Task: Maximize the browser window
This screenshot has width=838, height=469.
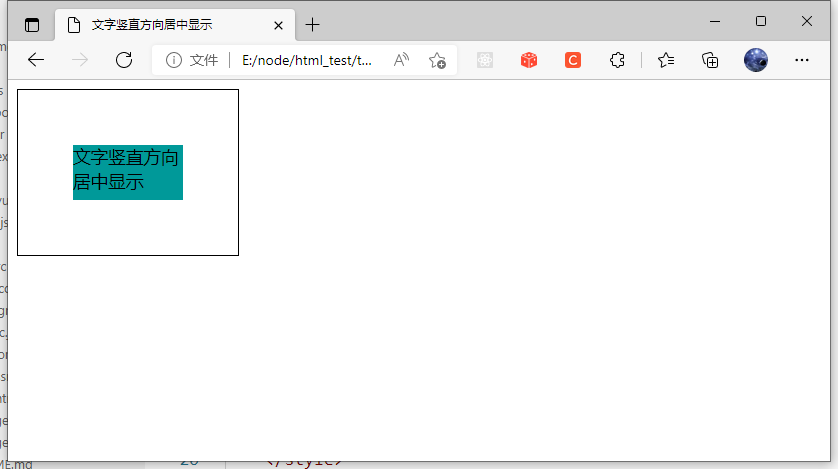Action: 761,21
